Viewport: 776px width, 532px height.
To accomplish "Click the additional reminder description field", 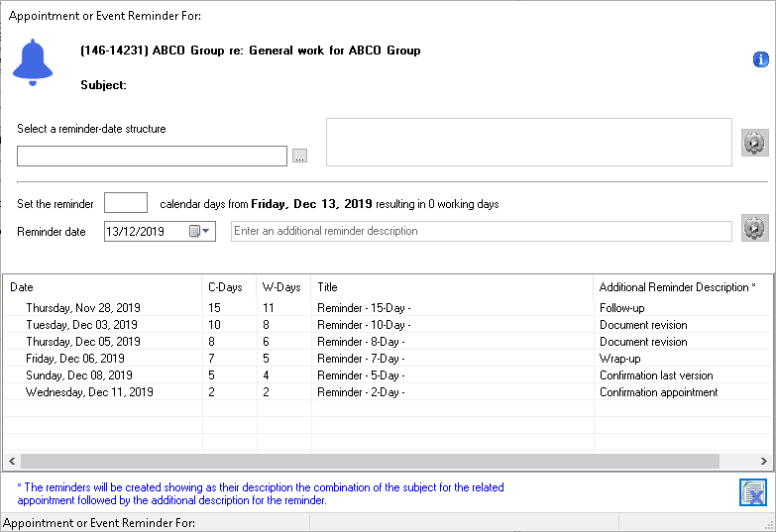I will tap(482, 231).
